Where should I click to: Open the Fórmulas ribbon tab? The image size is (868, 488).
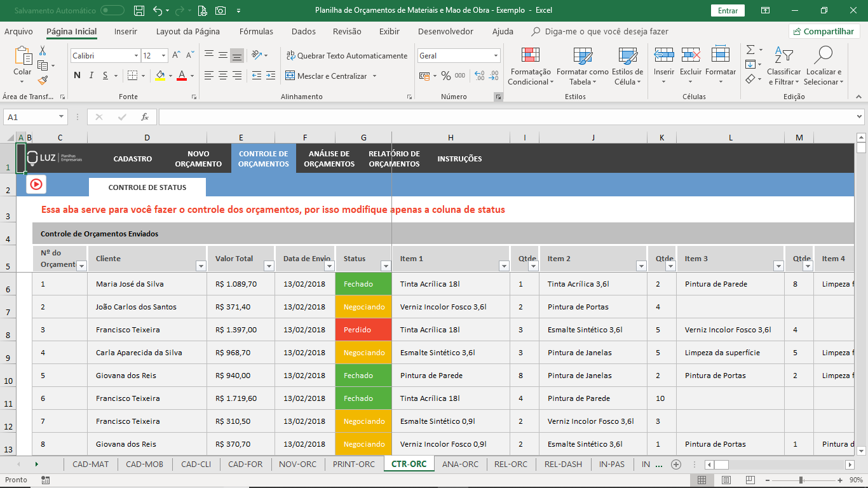point(256,31)
